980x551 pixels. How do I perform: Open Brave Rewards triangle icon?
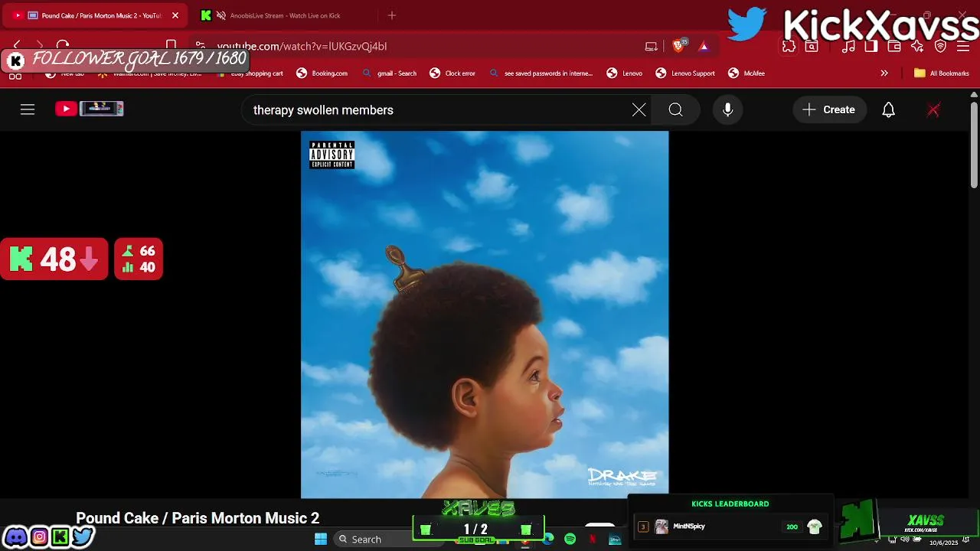point(704,46)
